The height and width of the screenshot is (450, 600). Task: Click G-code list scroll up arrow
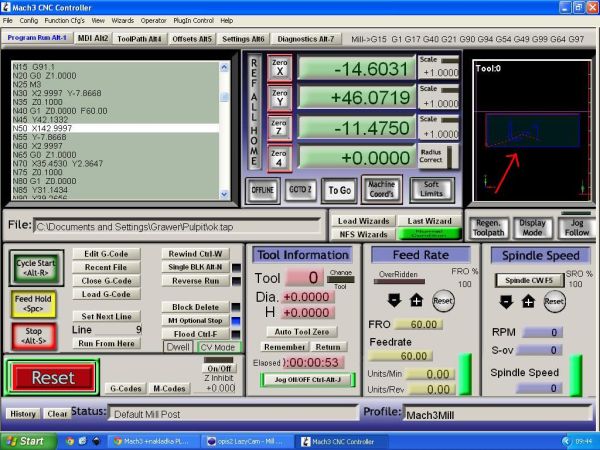(x=224, y=68)
